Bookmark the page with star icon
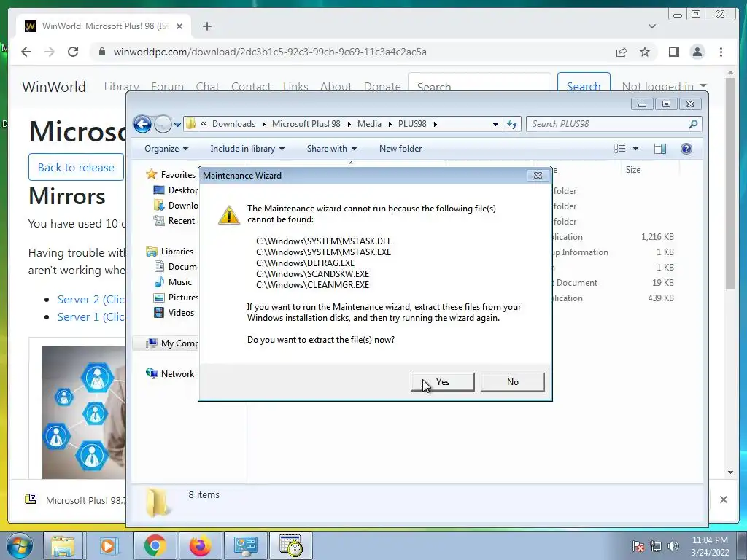The width and height of the screenshot is (747, 560). point(645,52)
